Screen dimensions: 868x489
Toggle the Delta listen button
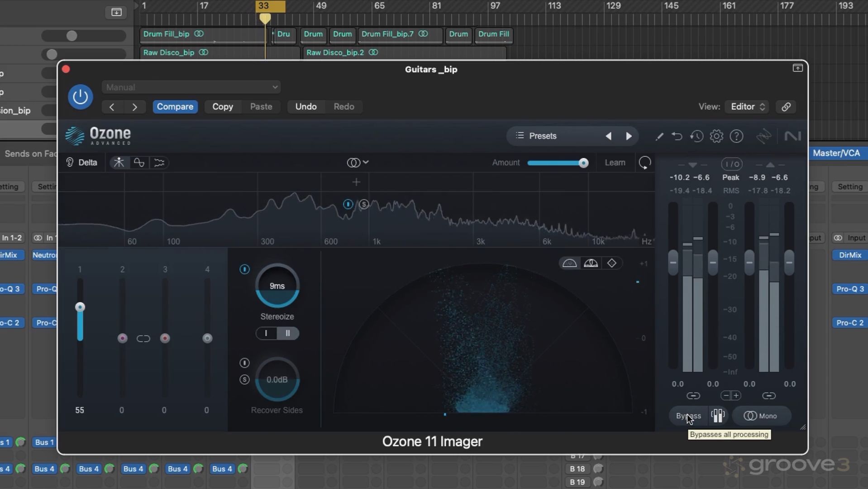pyautogui.click(x=82, y=163)
